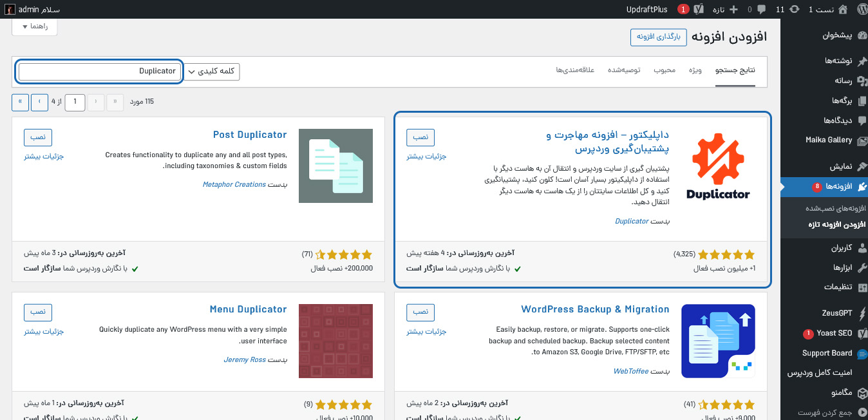Install the Post Duplicator plugin
Image resolution: width=868 pixels, height=420 pixels.
(x=38, y=137)
